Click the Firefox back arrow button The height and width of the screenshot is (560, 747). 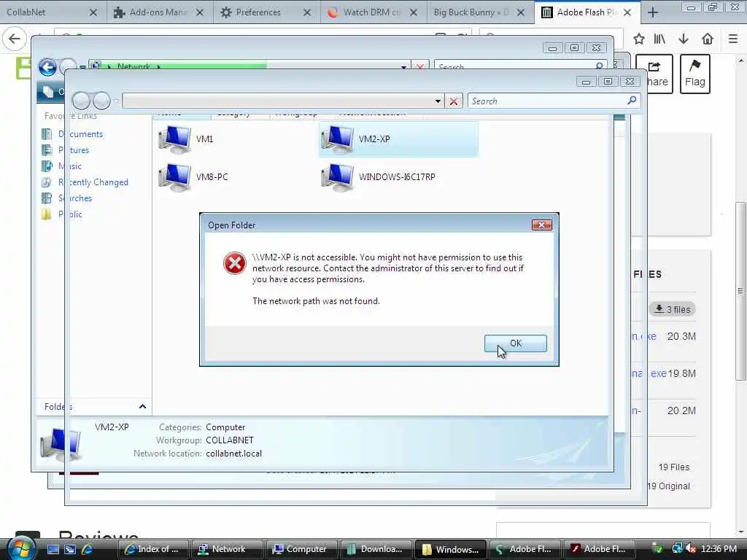15,39
